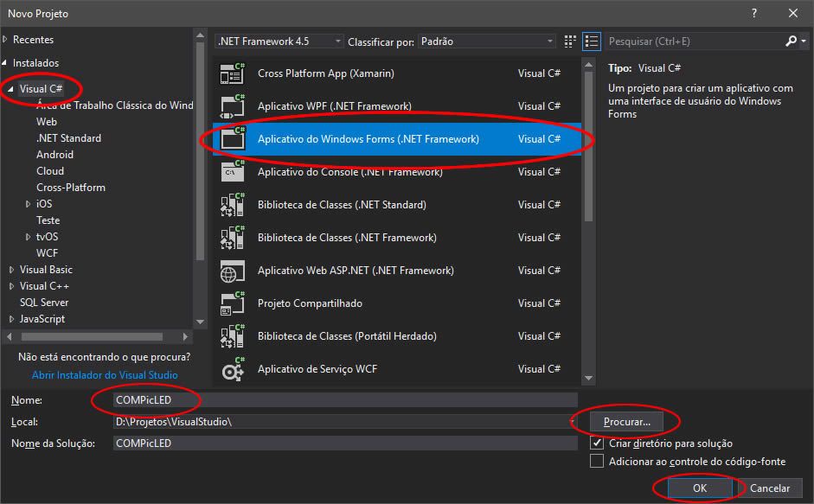Select the Teste category
Screen dimensions: 814x504
48,220
